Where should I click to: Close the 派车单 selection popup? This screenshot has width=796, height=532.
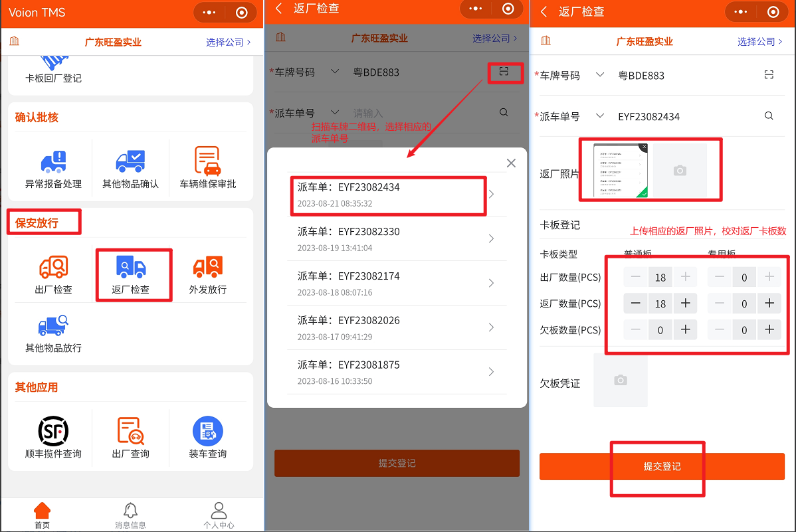[511, 163]
